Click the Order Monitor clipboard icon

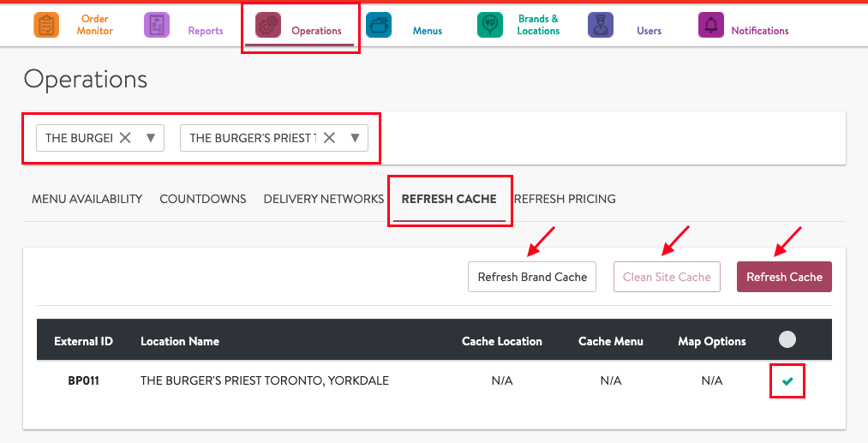[x=46, y=25]
